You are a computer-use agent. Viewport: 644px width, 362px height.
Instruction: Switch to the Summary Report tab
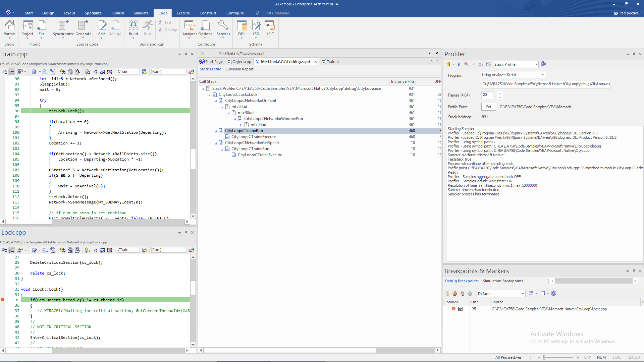[239, 69]
